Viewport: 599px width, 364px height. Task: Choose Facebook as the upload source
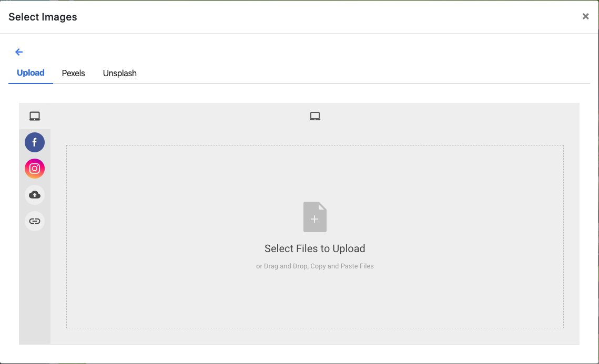[35, 142]
